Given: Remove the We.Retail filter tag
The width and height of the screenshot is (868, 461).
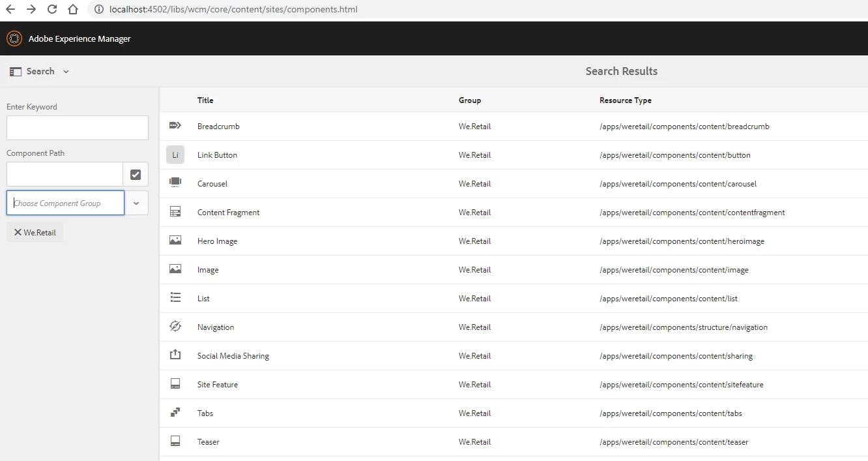Looking at the screenshot, I should [18, 232].
